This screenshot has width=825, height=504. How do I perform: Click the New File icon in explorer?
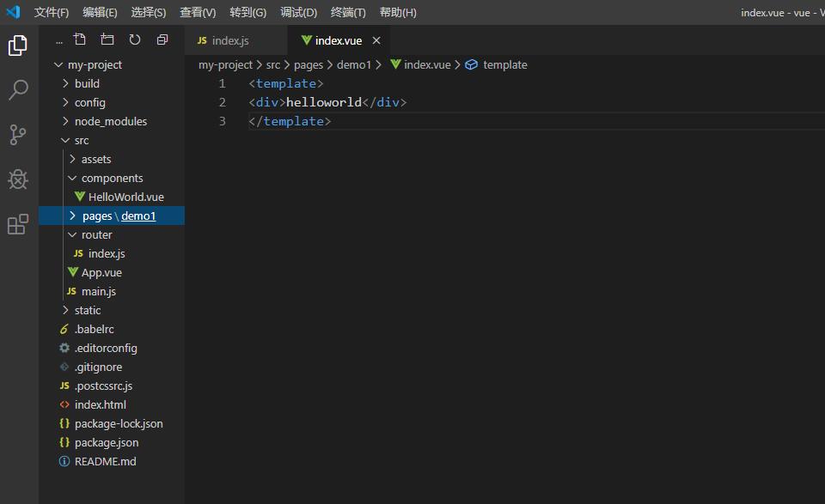coord(80,39)
